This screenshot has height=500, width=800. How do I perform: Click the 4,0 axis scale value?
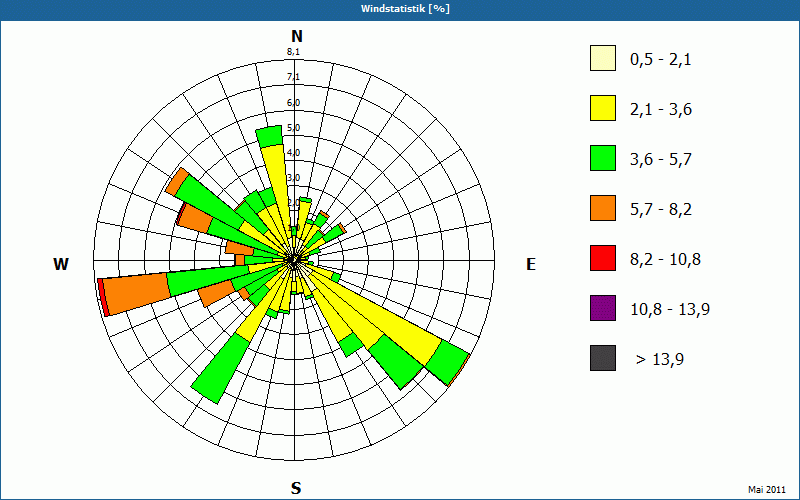point(293,153)
